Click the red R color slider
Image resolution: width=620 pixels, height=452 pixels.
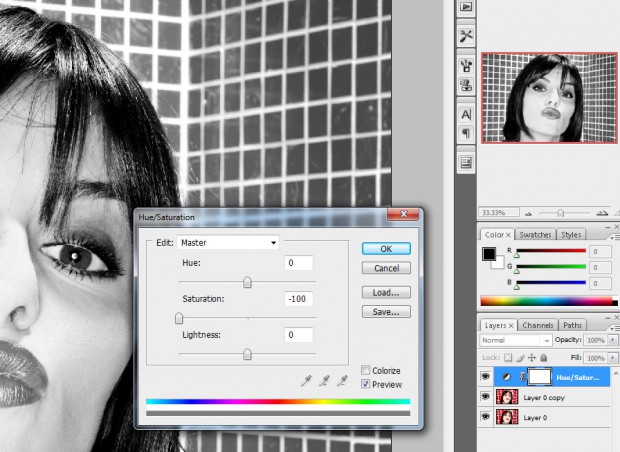(551, 251)
